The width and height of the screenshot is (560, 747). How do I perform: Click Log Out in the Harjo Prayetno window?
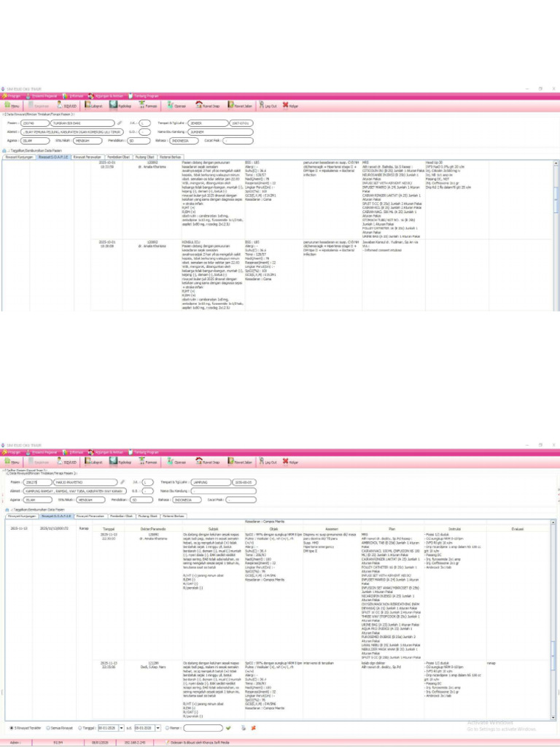(268, 462)
